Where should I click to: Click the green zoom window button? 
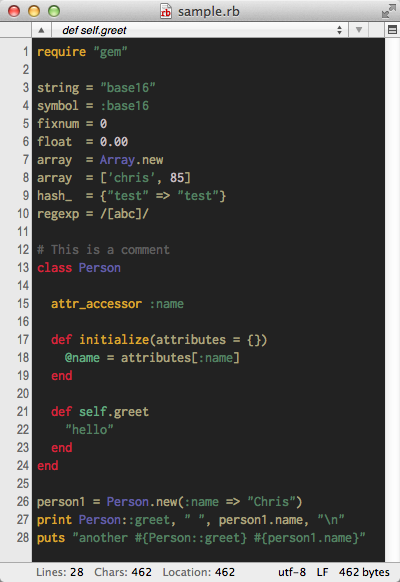tap(54, 11)
